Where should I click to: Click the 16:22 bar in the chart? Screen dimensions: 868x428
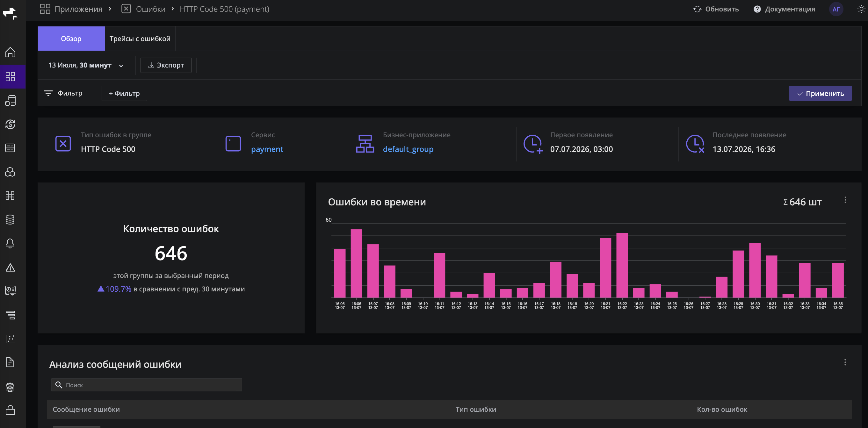[622, 265]
